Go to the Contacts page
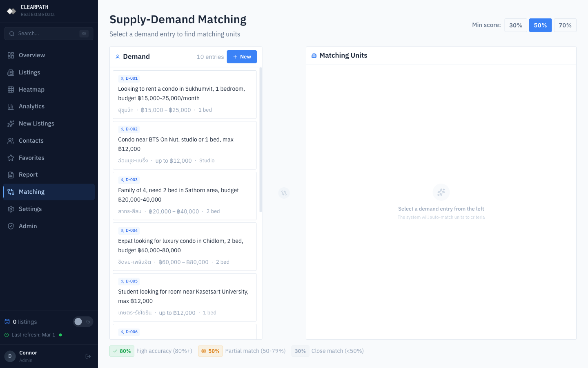588x368 pixels. [x=31, y=141]
